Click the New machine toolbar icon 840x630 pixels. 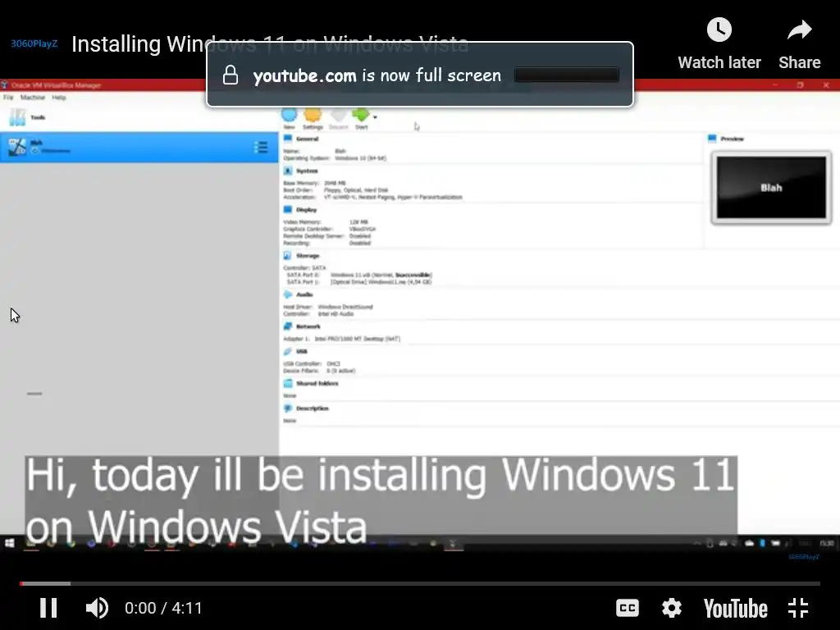[x=289, y=118]
